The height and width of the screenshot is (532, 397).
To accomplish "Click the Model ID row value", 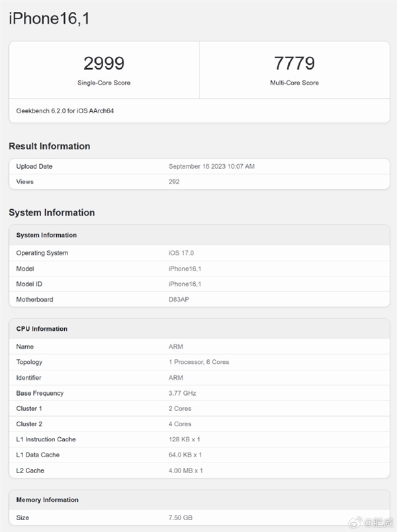I will [x=185, y=284].
